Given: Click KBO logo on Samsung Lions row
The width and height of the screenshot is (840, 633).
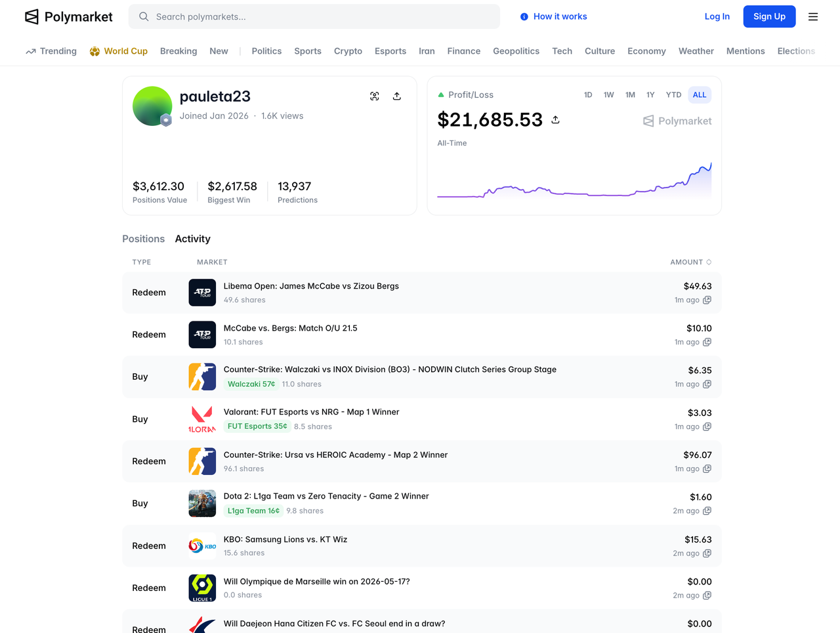Looking at the screenshot, I should click(202, 546).
